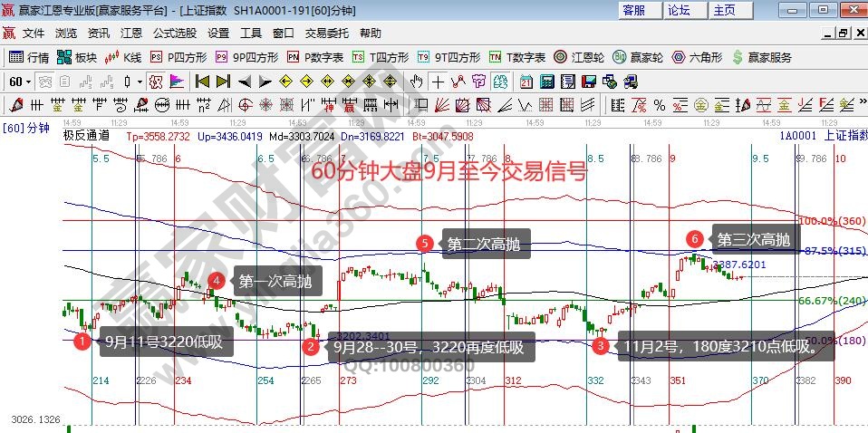Open the 60 period dropdown
Image resolution: width=868 pixels, height=433 pixels.
20,81
